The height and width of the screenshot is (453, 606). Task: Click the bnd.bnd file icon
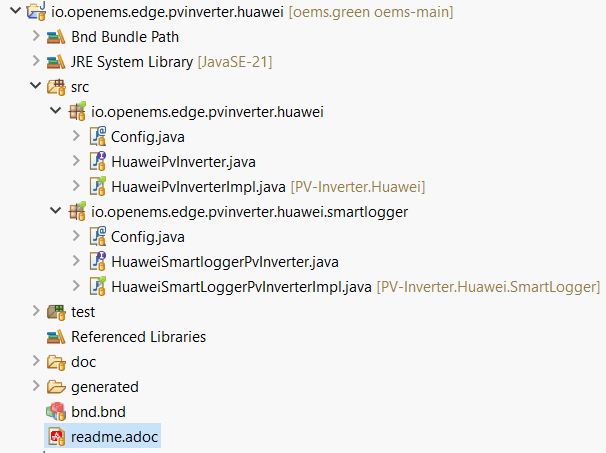pos(56,411)
